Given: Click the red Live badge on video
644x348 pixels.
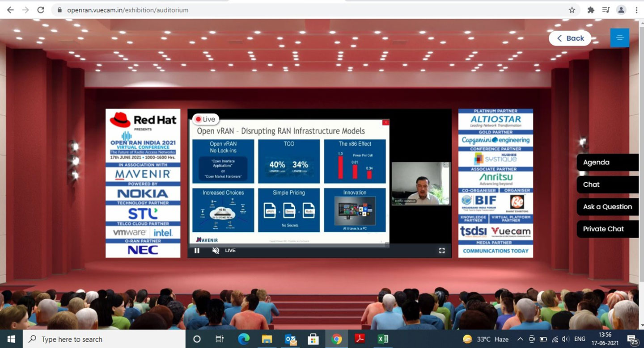Looking at the screenshot, I should (x=205, y=119).
